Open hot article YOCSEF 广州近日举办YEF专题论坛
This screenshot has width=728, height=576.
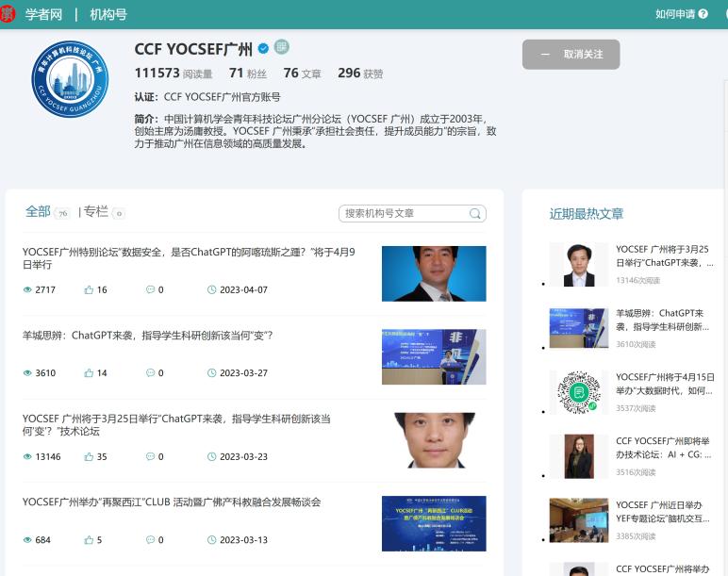(663, 512)
